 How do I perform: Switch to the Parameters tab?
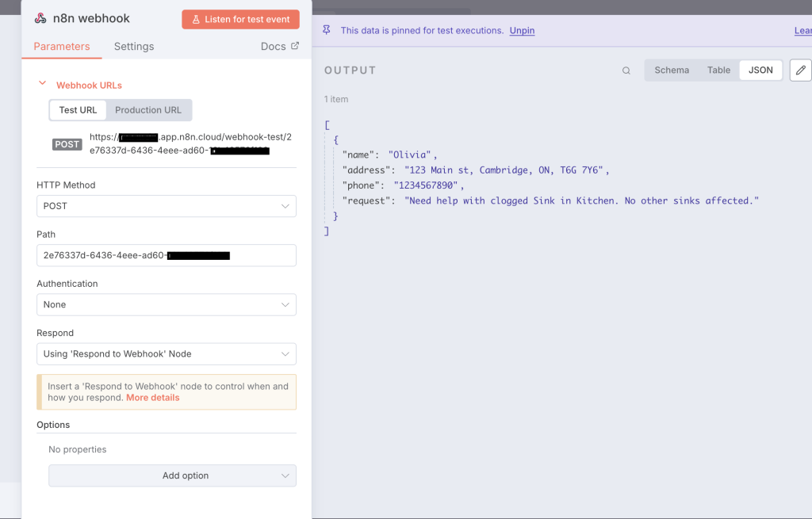point(62,47)
